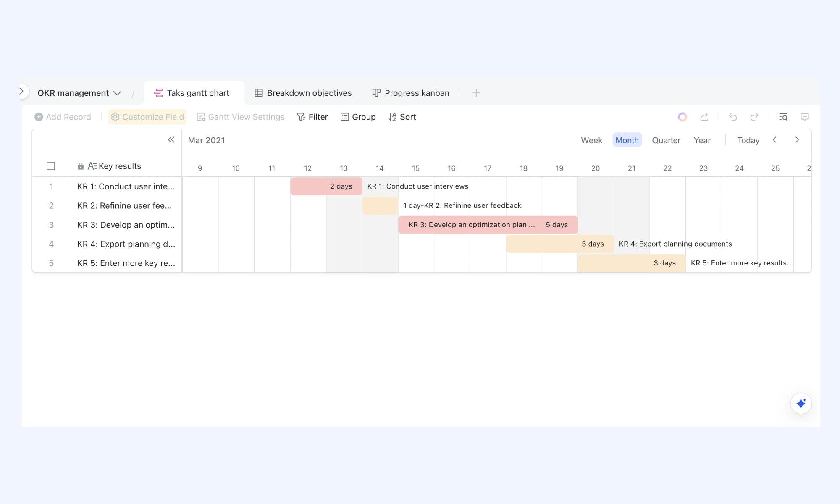The image size is (840, 504).
Task: Open the find records search icon
Action: click(783, 117)
